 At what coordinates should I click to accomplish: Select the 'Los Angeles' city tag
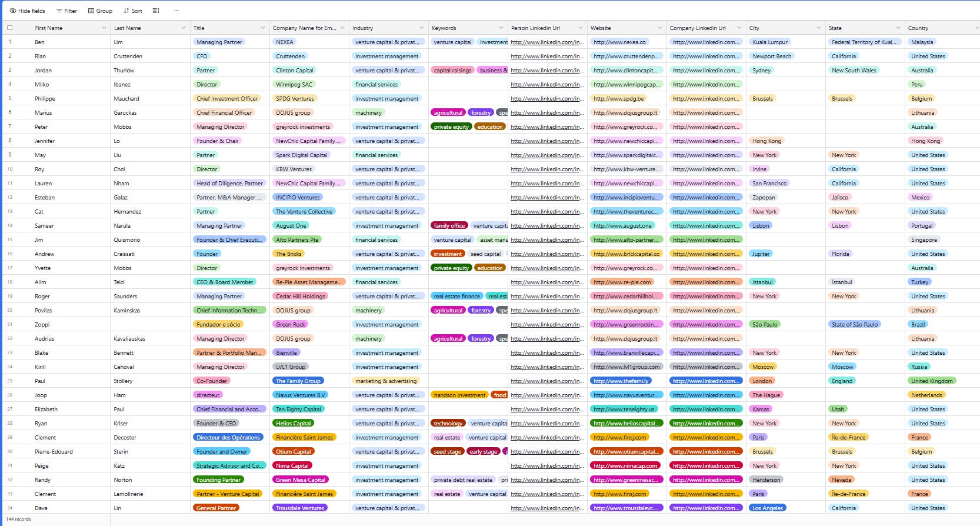768,508
